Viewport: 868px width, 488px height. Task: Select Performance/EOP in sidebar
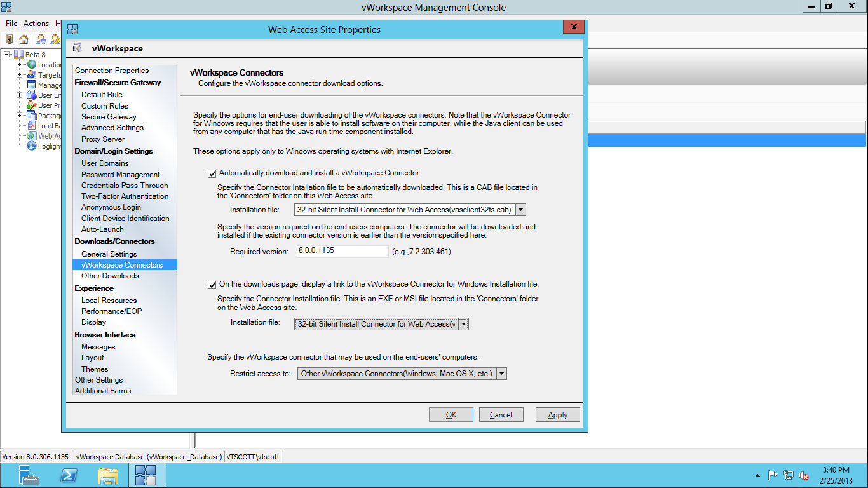click(x=112, y=311)
